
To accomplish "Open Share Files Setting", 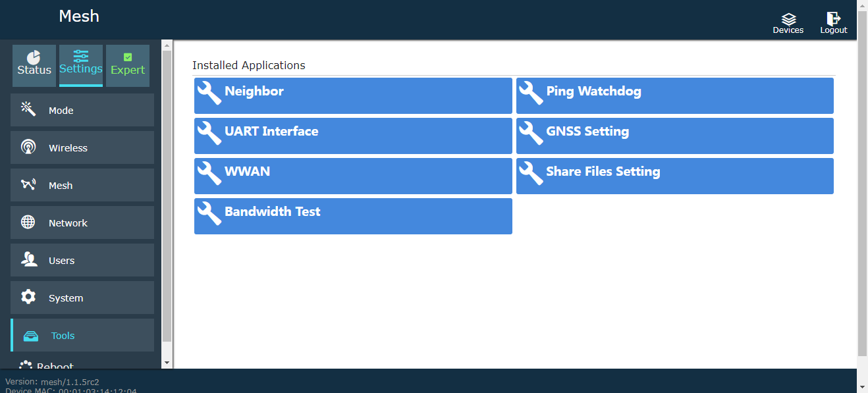I will 674,176.
